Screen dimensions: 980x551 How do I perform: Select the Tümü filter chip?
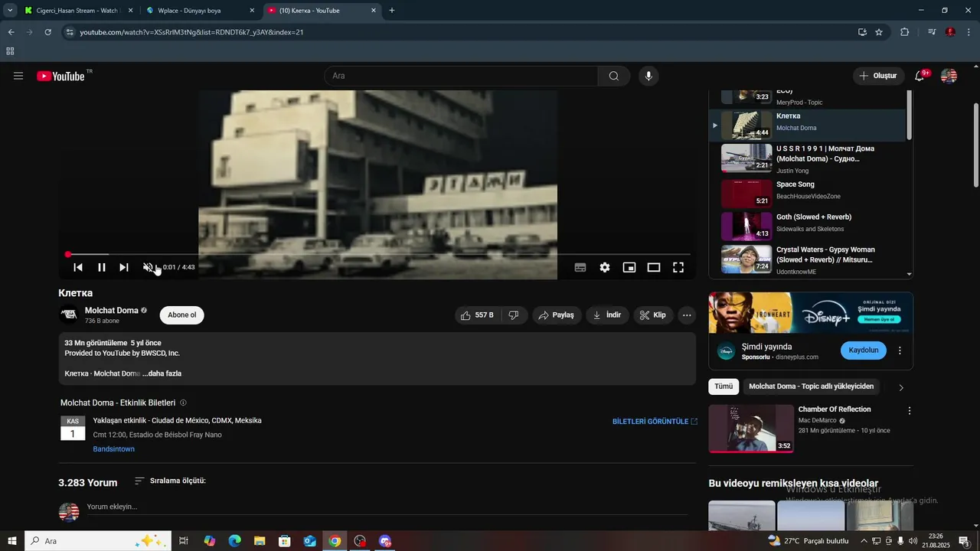coord(724,386)
